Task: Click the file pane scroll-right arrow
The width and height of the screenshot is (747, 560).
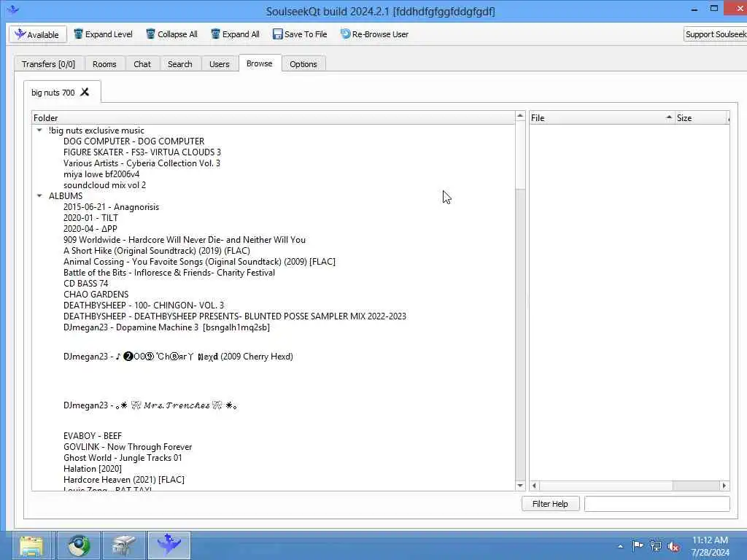Action: pos(724,486)
